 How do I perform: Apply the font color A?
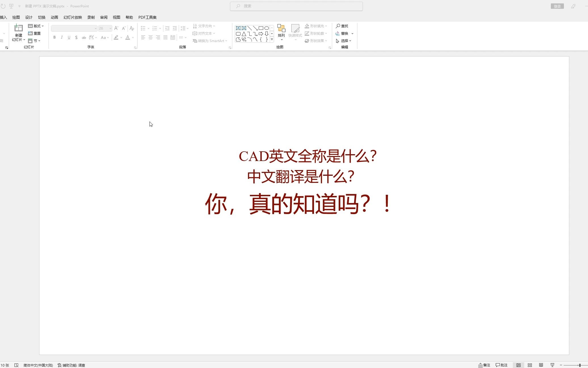coord(128,37)
